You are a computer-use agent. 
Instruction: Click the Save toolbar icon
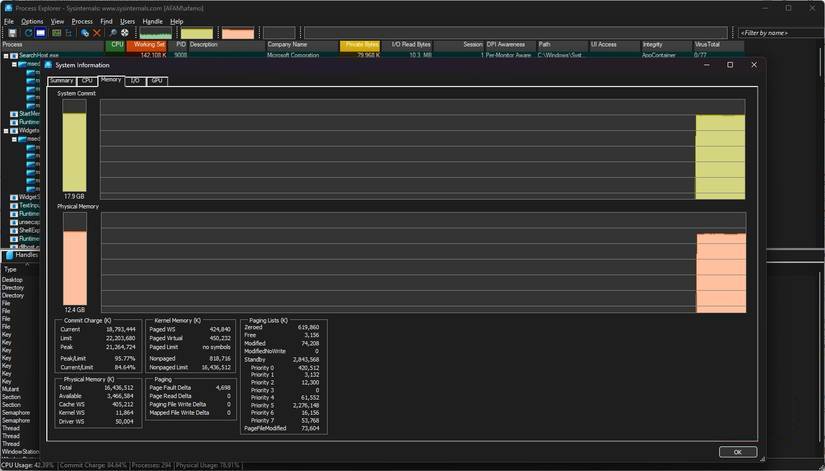[11, 33]
